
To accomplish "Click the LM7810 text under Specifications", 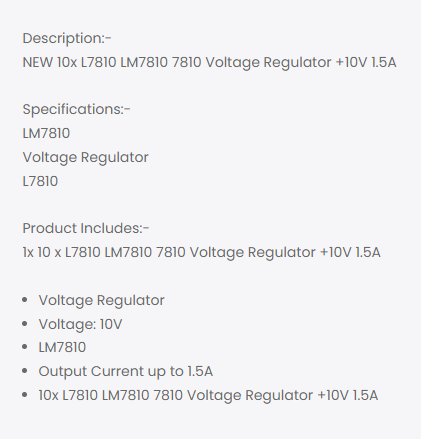I will click(46, 133).
